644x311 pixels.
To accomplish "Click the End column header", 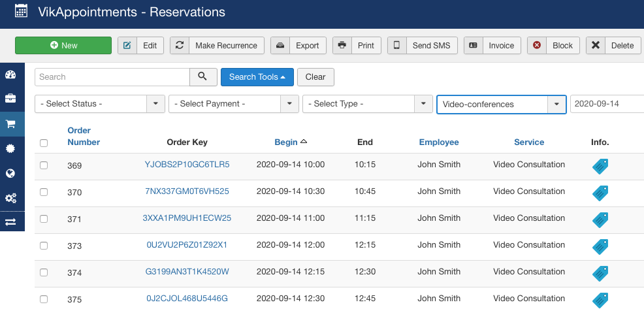I will point(364,142).
